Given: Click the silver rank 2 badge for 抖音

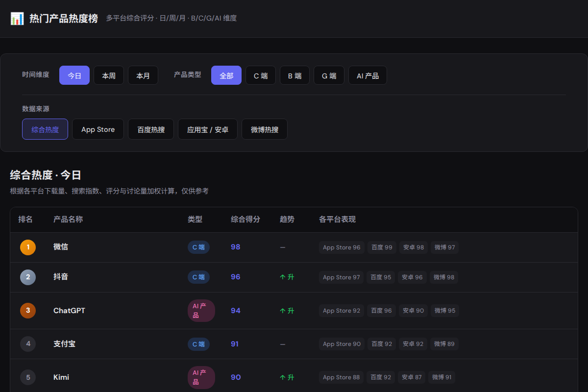Looking at the screenshot, I should pos(28,277).
